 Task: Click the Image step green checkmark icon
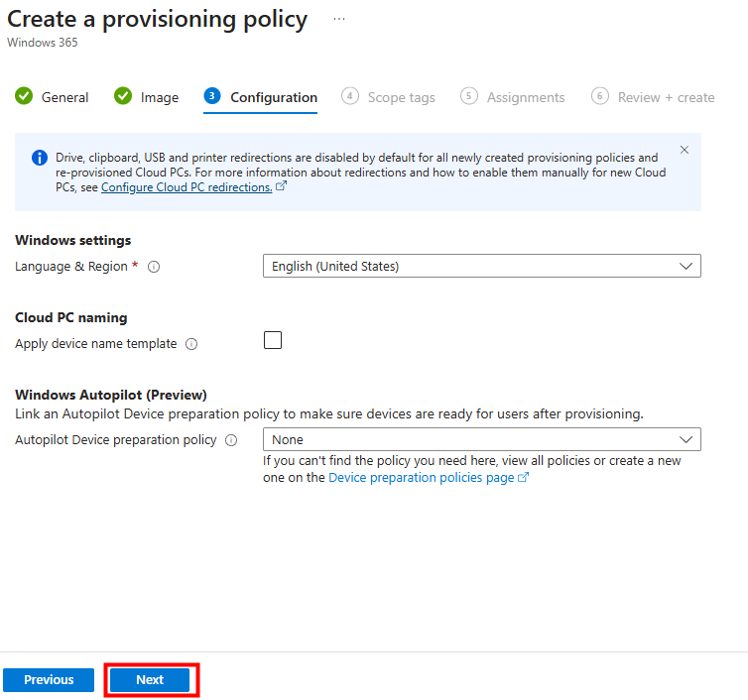point(123,96)
